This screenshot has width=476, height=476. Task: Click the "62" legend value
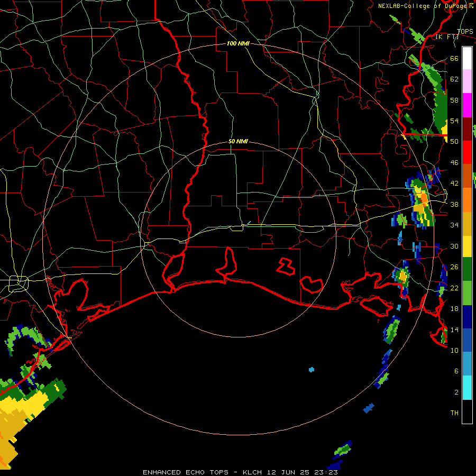point(454,79)
